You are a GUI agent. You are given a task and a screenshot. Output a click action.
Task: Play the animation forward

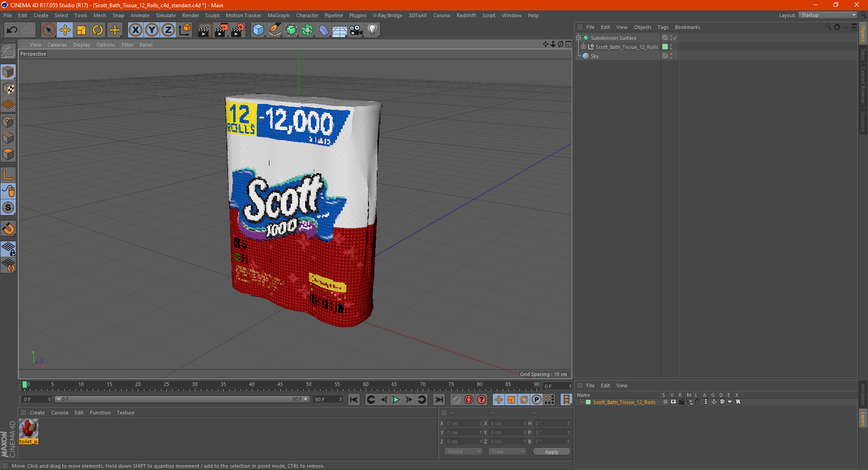tap(396, 399)
